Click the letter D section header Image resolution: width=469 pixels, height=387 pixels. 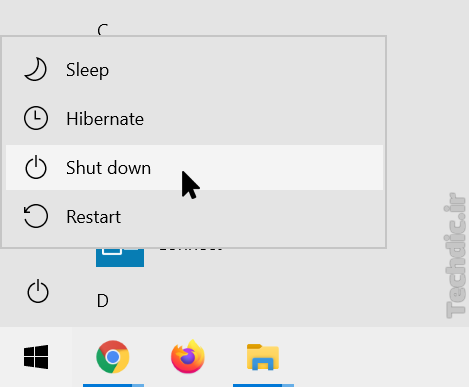click(x=103, y=301)
